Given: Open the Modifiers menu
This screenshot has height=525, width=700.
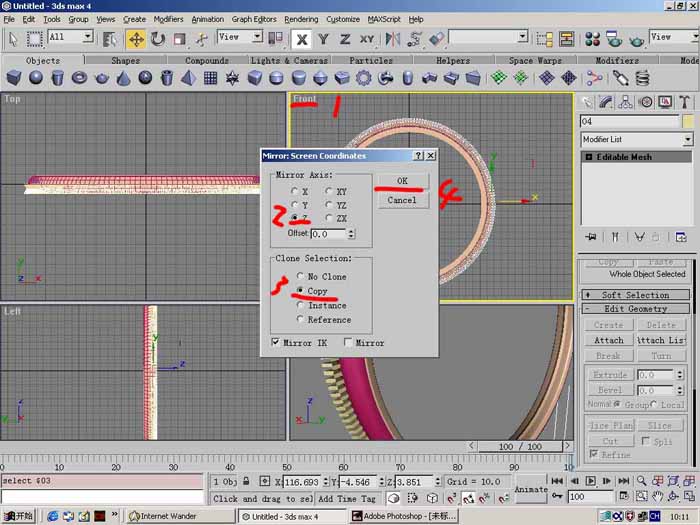Looking at the screenshot, I should (168, 19).
